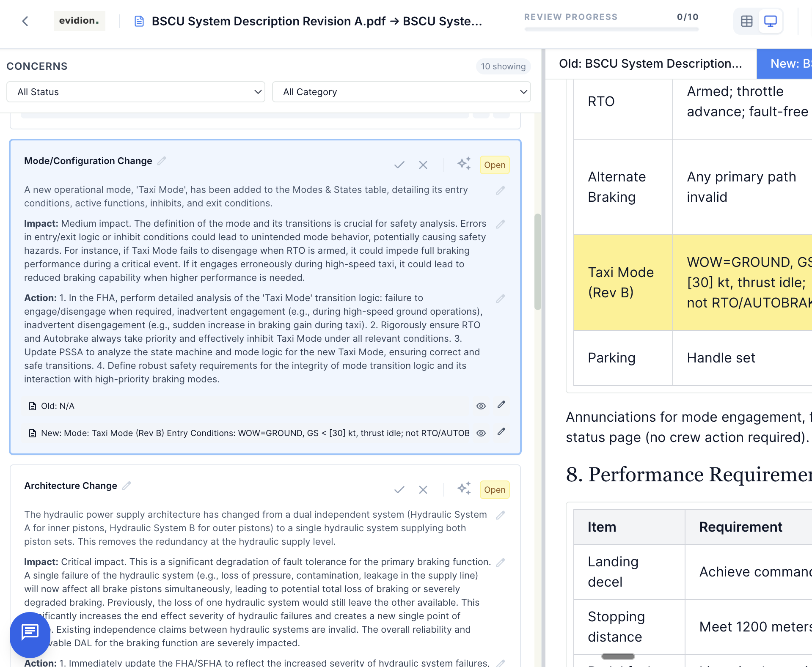The height and width of the screenshot is (667, 812).
Task: Toggle visibility of Old: N/A reference
Action: pos(481,406)
